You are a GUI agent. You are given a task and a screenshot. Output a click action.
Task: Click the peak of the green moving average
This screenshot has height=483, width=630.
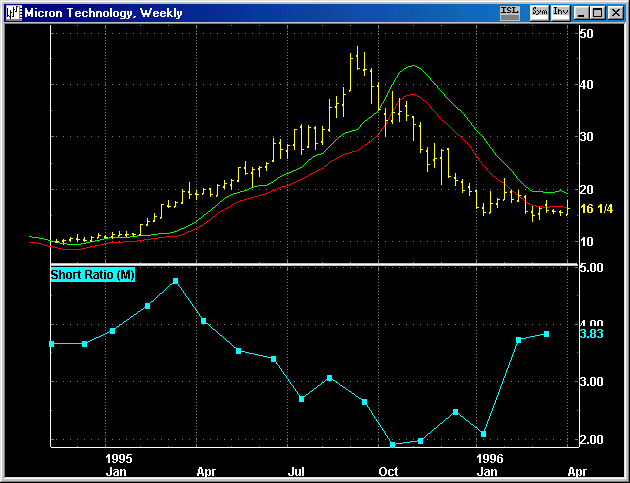[x=413, y=65]
